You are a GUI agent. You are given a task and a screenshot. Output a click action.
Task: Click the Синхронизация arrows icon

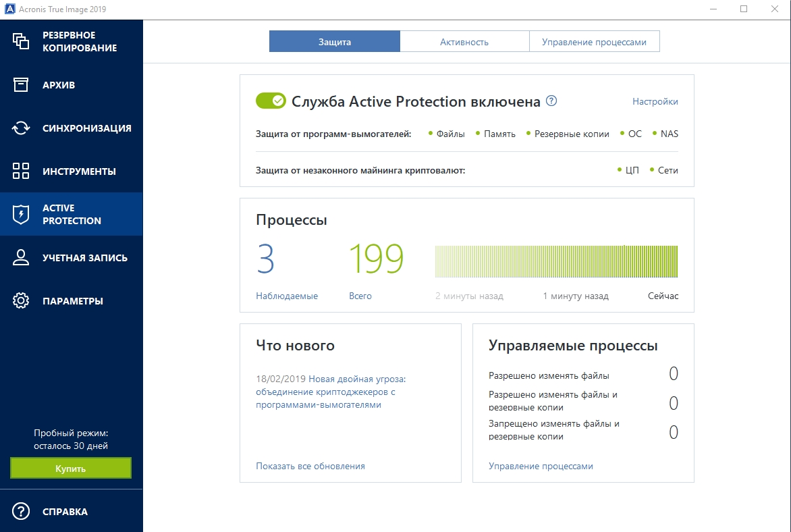[21, 128]
